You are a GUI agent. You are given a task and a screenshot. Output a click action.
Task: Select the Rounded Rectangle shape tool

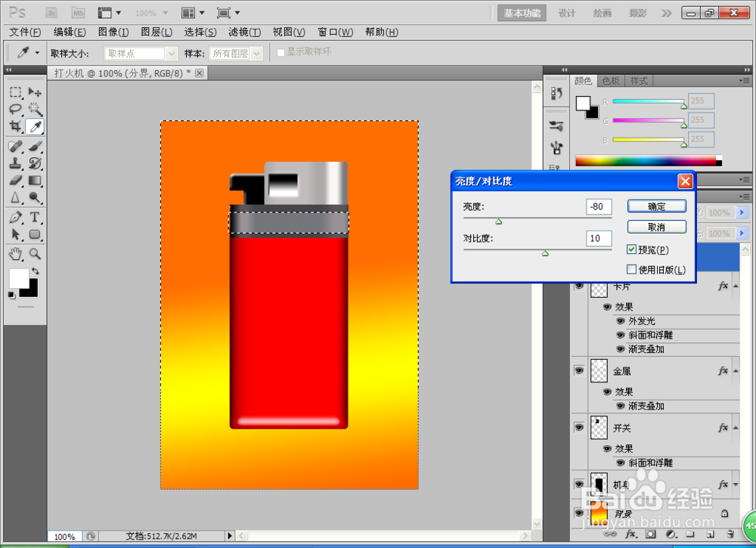(35, 235)
